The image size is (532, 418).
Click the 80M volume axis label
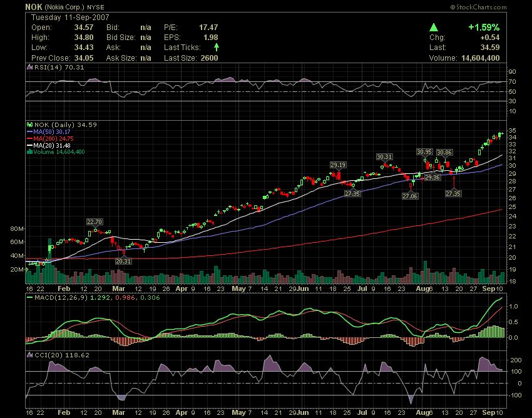tap(17, 228)
